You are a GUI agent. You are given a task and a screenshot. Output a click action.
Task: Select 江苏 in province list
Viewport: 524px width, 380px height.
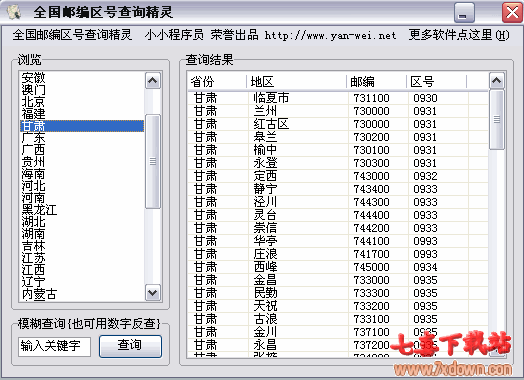click(82, 258)
